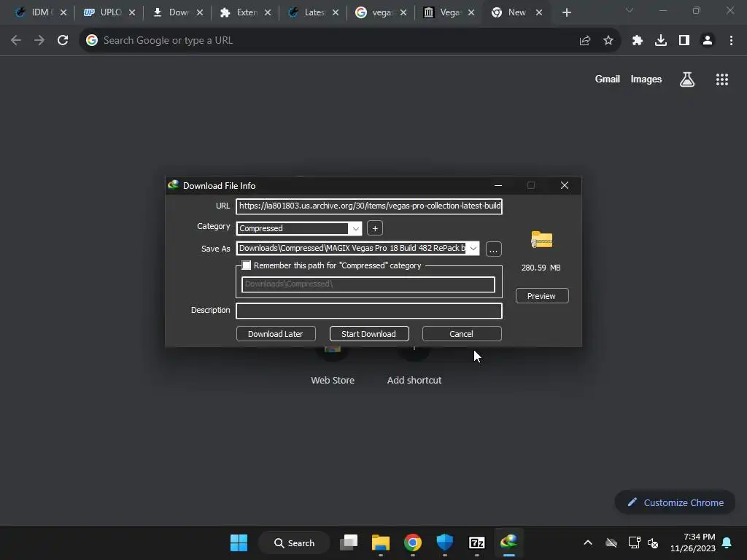Close the Download File Info dialog

click(x=565, y=185)
